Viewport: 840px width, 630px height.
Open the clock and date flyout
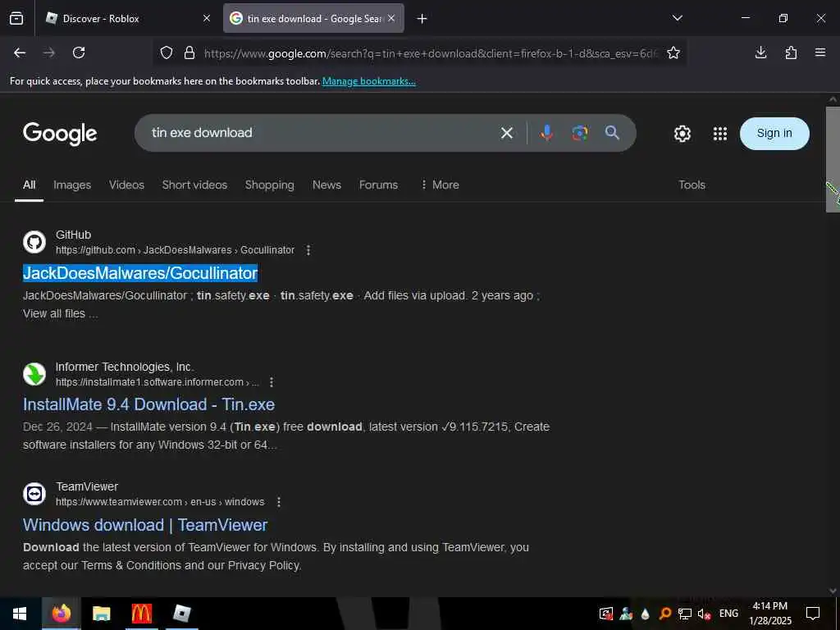tap(769, 614)
